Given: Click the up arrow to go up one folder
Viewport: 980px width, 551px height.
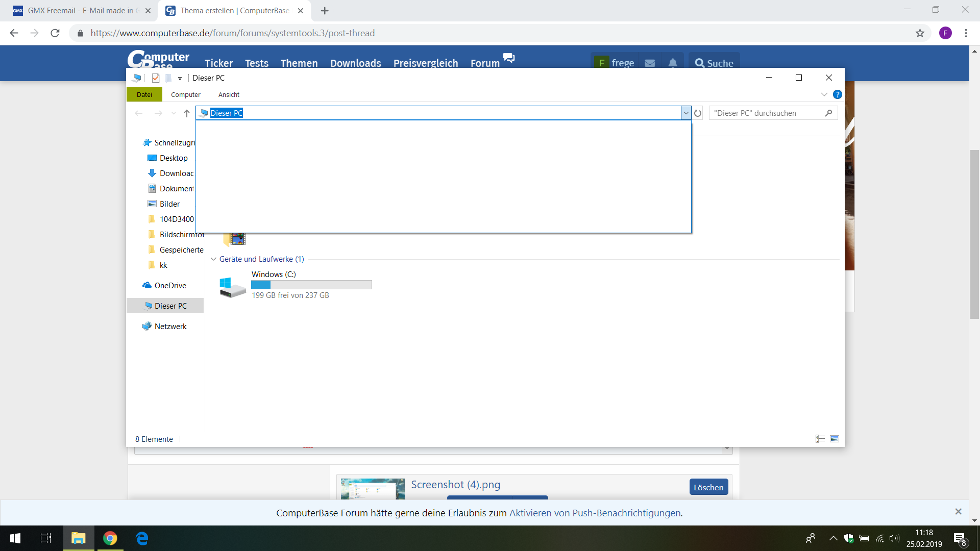Looking at the screenshot, I should pos(187,113).
